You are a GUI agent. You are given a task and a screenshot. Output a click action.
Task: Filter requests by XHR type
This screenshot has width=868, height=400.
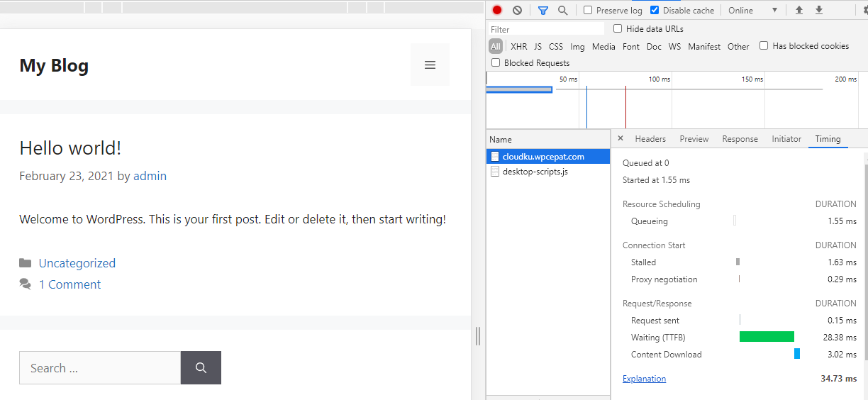[518, 47]
